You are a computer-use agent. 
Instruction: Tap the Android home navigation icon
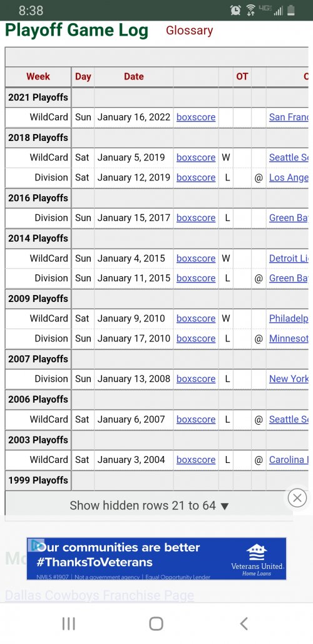click(156, 623)
